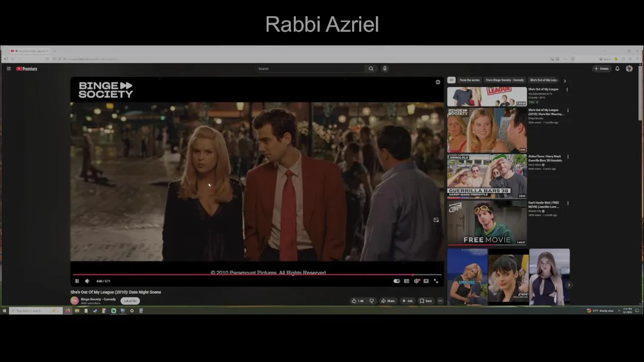This screenshot has width=644, height=362.
Task: Enter full screen mode
Action: [x=436, y=281]
